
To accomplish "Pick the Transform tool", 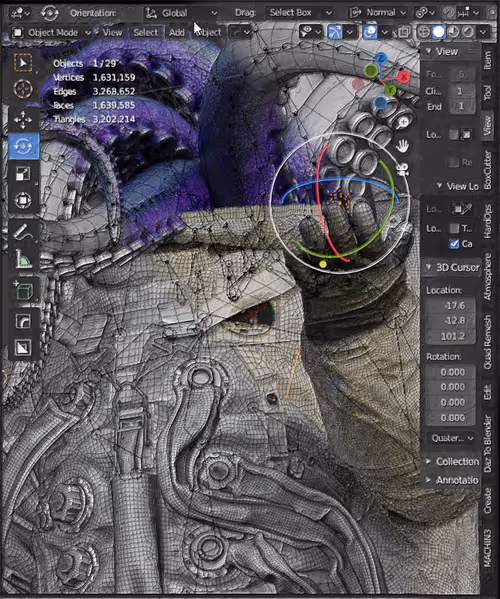I will (23, 200).
